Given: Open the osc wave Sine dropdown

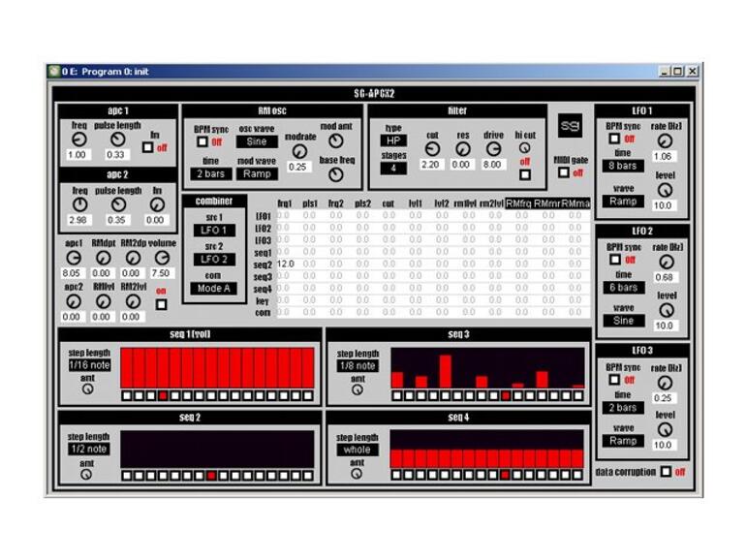Looking at the screenshot, I should tap(257, 141).
